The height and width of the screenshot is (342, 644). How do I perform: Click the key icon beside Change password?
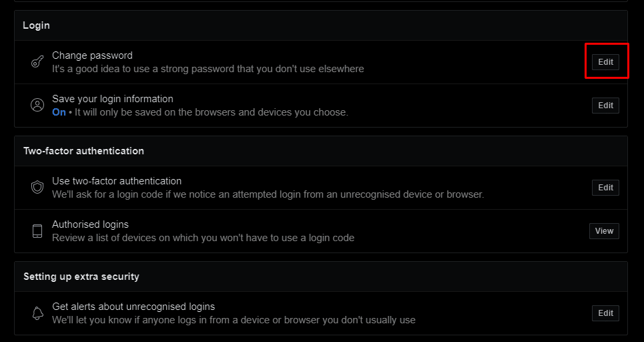coord(37,62)
